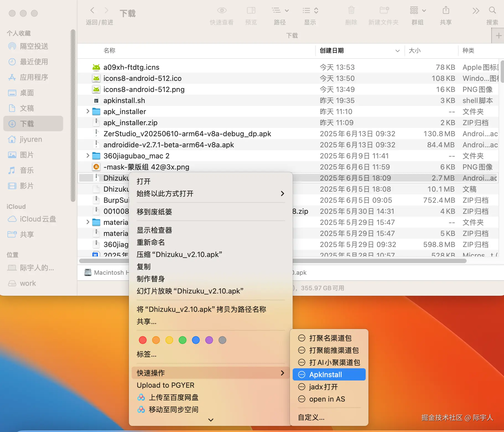Toggle sort order on creation date column
The image size is (504, 432).
pos(398,51)
